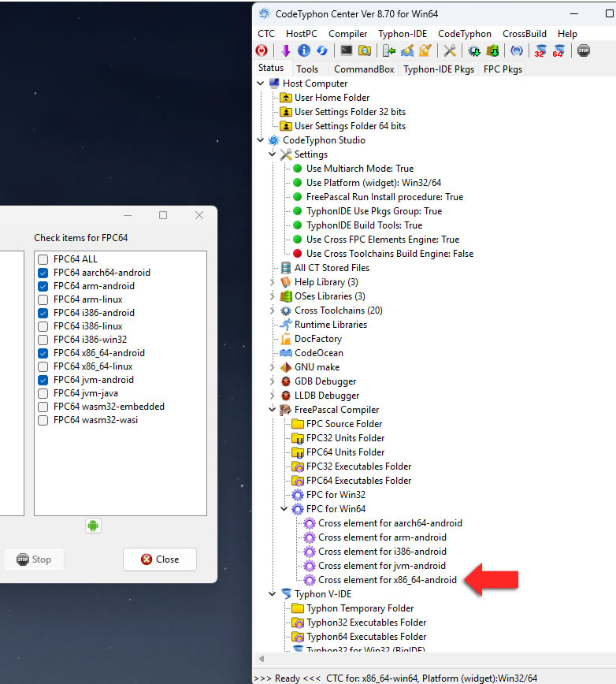The image size is (616, 684).
Task: Open the CrossBuild menu
Action: click(525, 34)
